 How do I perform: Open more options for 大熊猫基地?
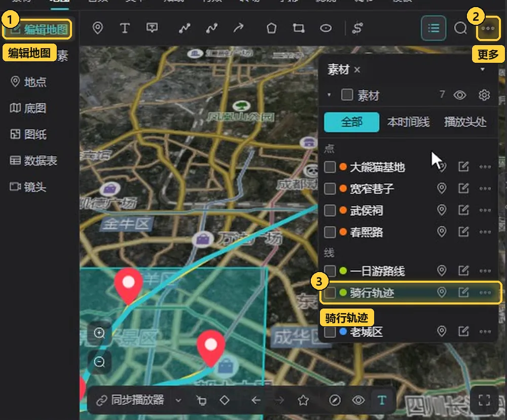(x=485, y=167)
